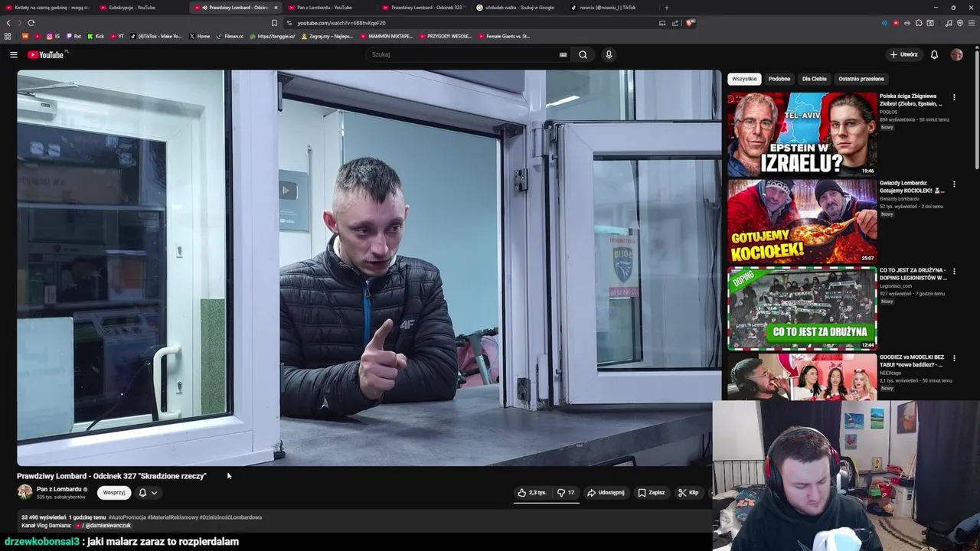The width and height of the screenshot is (980, 551).
Task: Bookmark this page icon in address bar
Action: tap(275, 23)
